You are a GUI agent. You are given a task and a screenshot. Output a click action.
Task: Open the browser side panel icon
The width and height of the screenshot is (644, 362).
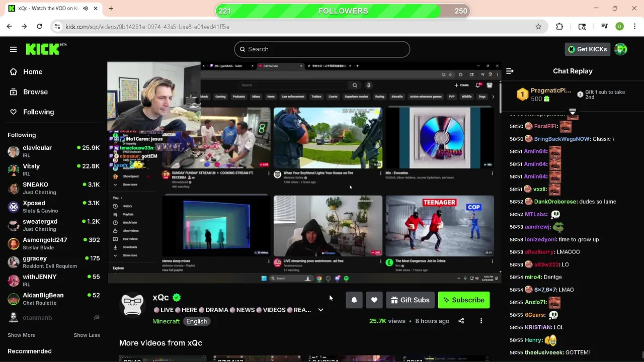click(582, 27)
